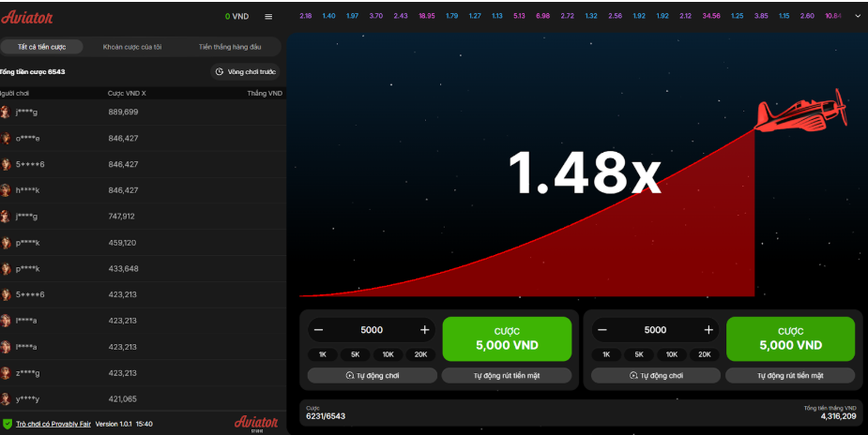This screenshot has width=868, height=435.
Task: Click the Tổng tiền cược 6543 label
Action: 33,72
